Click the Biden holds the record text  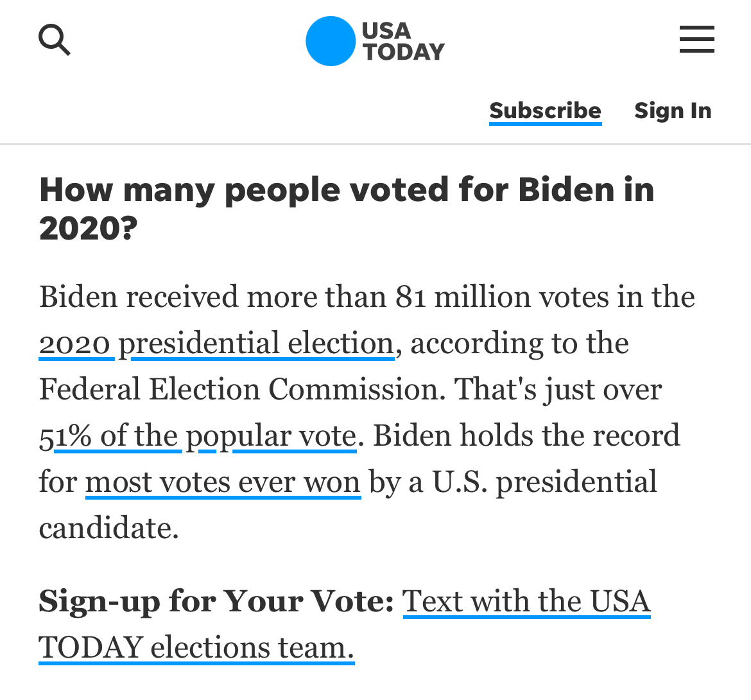(526, 435)
